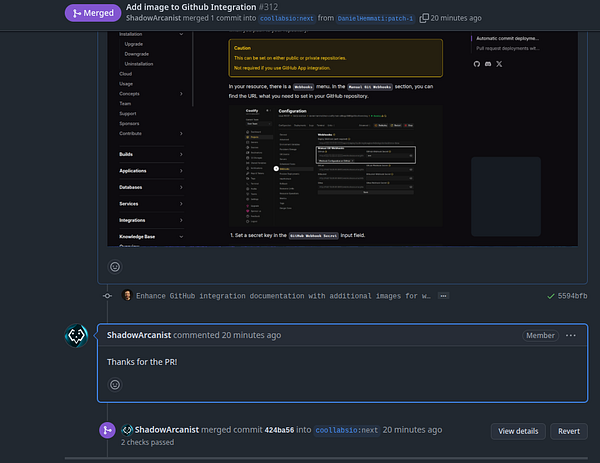Select Cloud in the docs sidebar
The height and width of the screenshot is (463, 600).
(x=126, y=74)
